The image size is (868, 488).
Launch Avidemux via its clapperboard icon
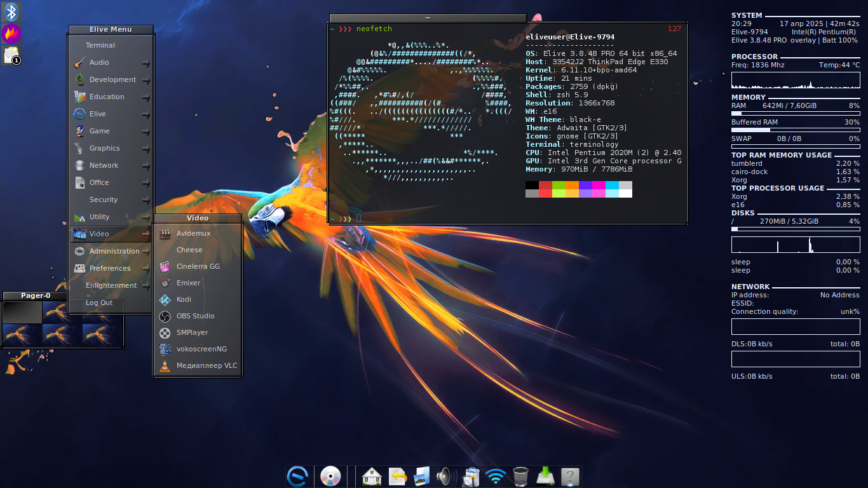[165, 233]
